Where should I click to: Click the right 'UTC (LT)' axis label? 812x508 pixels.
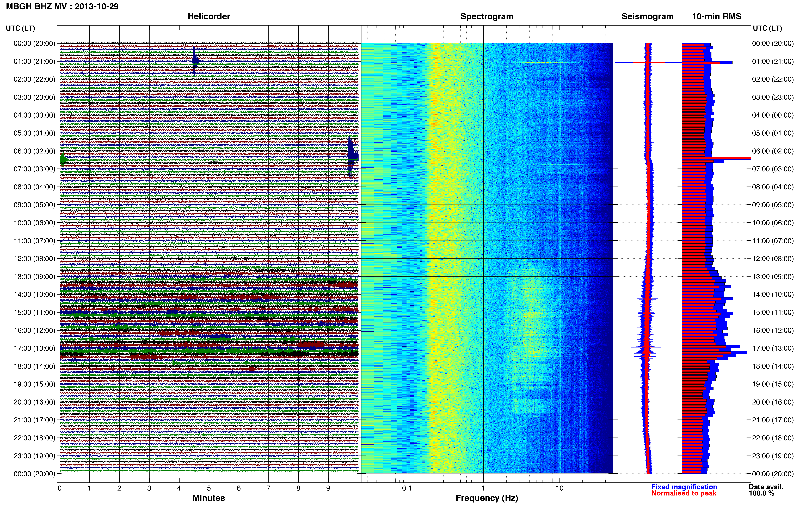767,28
